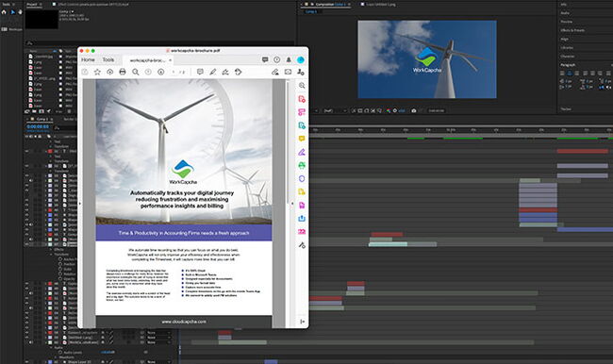Close the workcapcha brochure document tab
This screenshot has width=613, height=364.
[x=171, y=60]
